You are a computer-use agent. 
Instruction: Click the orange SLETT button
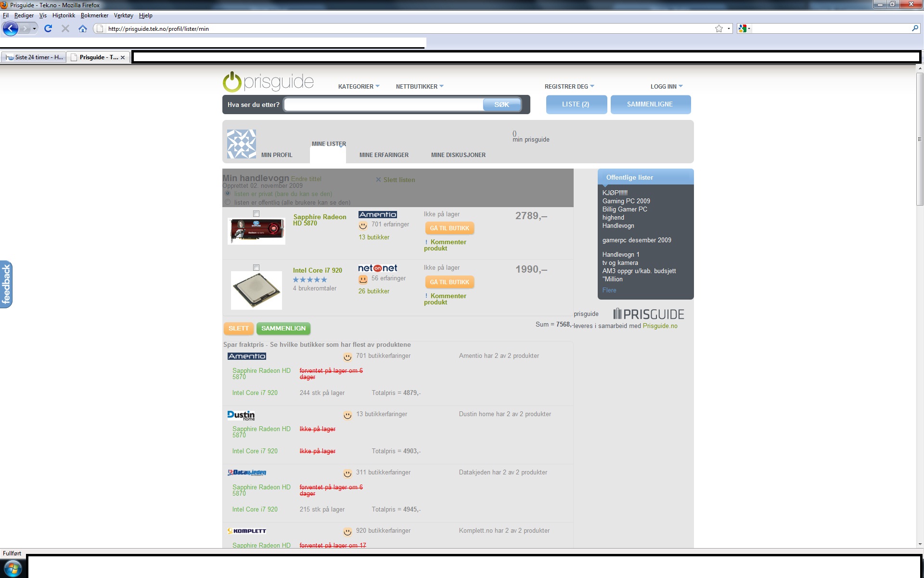(239, 328)
